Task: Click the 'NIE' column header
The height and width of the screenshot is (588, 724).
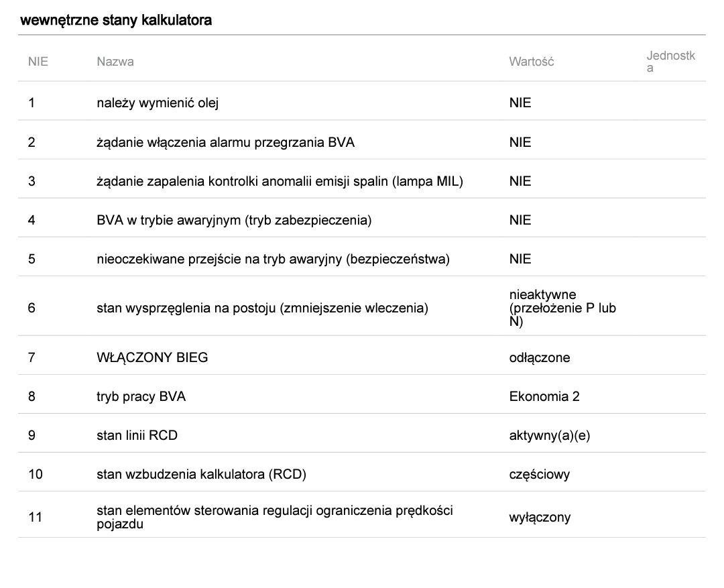Action: coord(38,62)
